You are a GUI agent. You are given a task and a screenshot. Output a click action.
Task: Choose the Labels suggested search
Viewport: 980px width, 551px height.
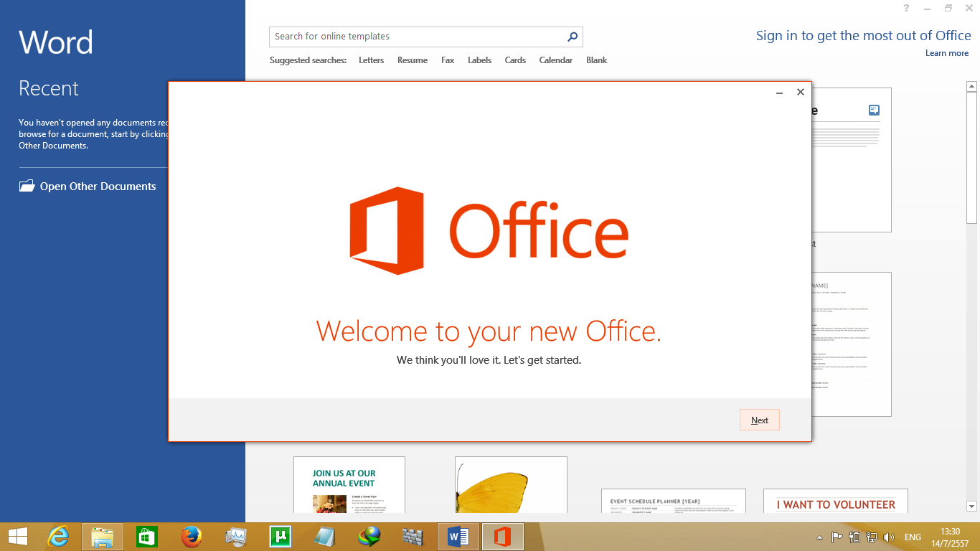[x=479, y=60]
